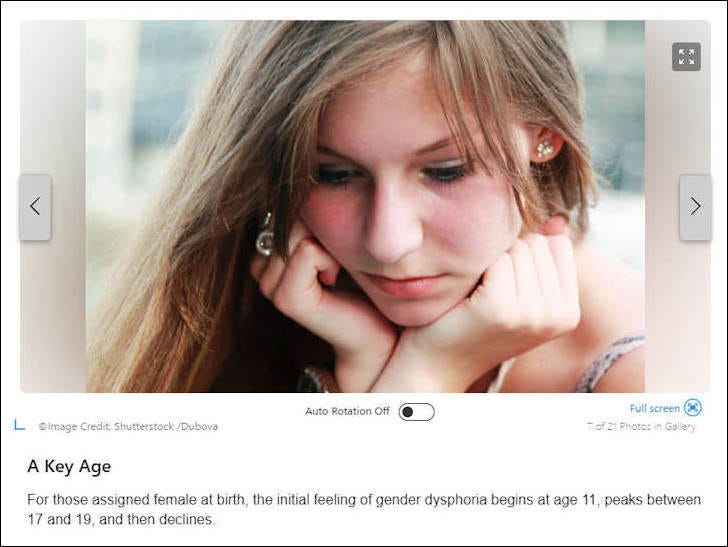
Task: Expand the photo using corner arrows icon
Action: pos(686,57)
